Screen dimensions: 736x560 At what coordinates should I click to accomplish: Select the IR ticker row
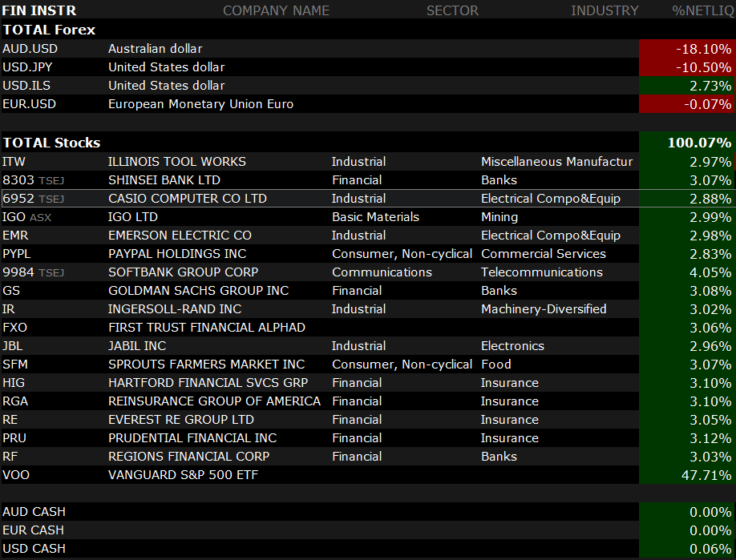pos(368,309)
